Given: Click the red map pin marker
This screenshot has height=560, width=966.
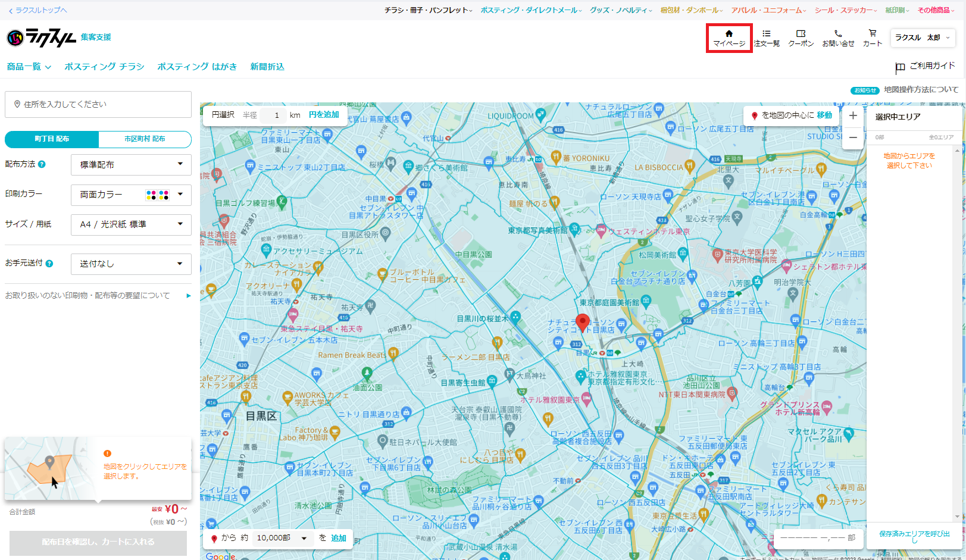Looking at the screenshot, I should click(583, 323).
